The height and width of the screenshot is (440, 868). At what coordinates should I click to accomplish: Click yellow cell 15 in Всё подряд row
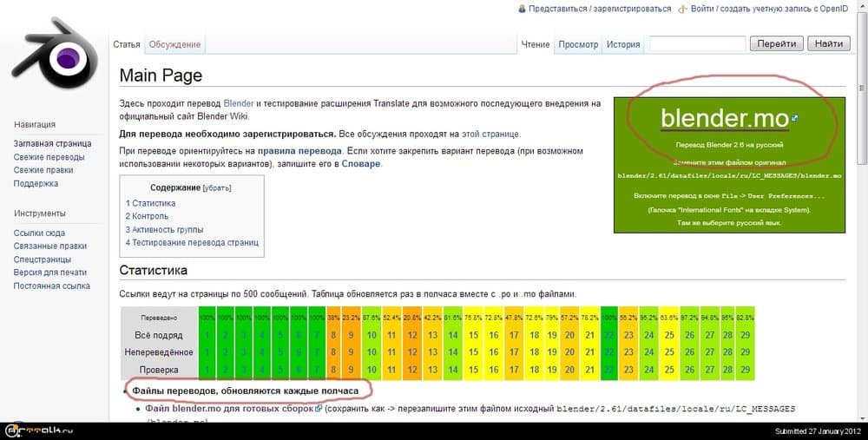(473, 335)
